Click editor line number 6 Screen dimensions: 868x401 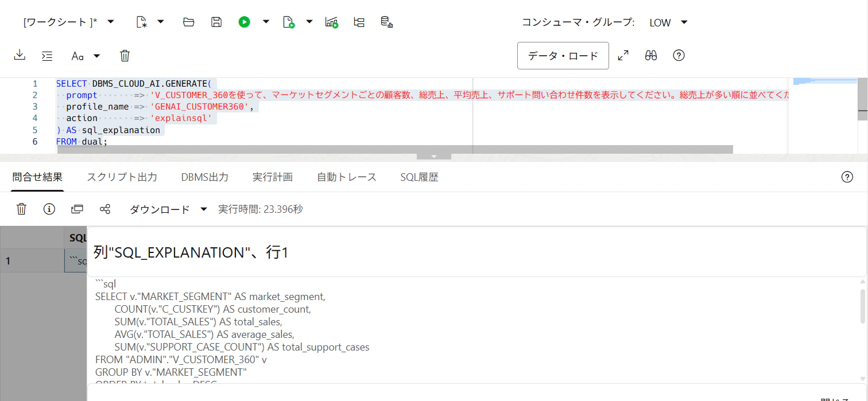click(35, 141)
